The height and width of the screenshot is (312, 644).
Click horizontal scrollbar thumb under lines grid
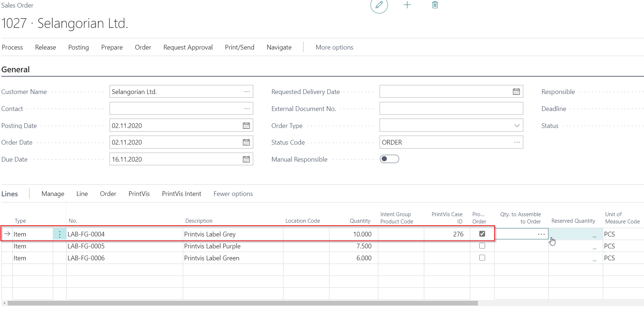[243, 303]
